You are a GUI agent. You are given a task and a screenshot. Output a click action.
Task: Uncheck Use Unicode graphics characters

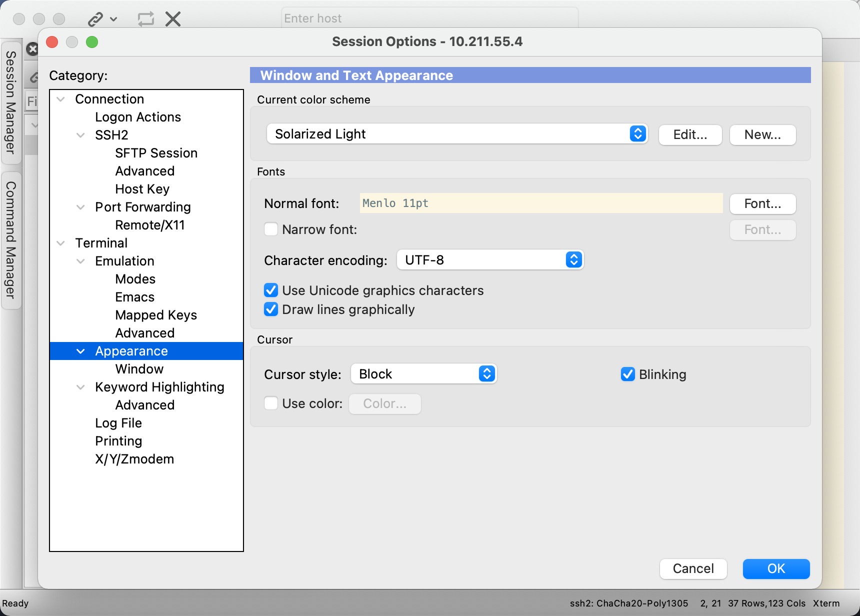coord(270,290)
